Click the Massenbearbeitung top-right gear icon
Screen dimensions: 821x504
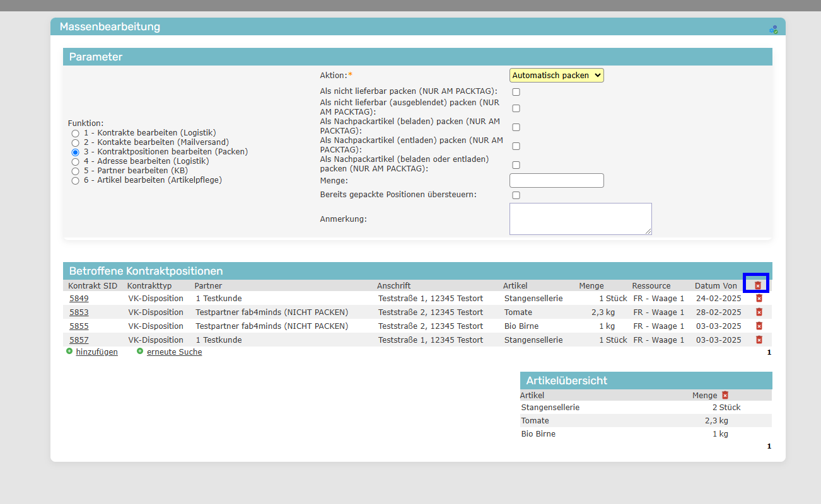click(773, 29)
